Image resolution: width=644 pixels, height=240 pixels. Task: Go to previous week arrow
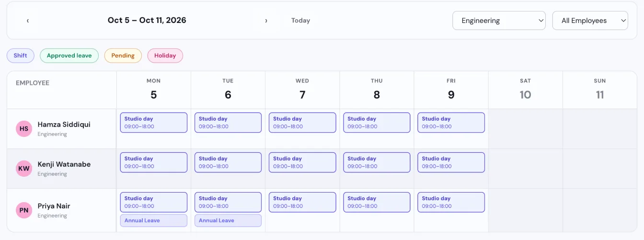[28, 21]
